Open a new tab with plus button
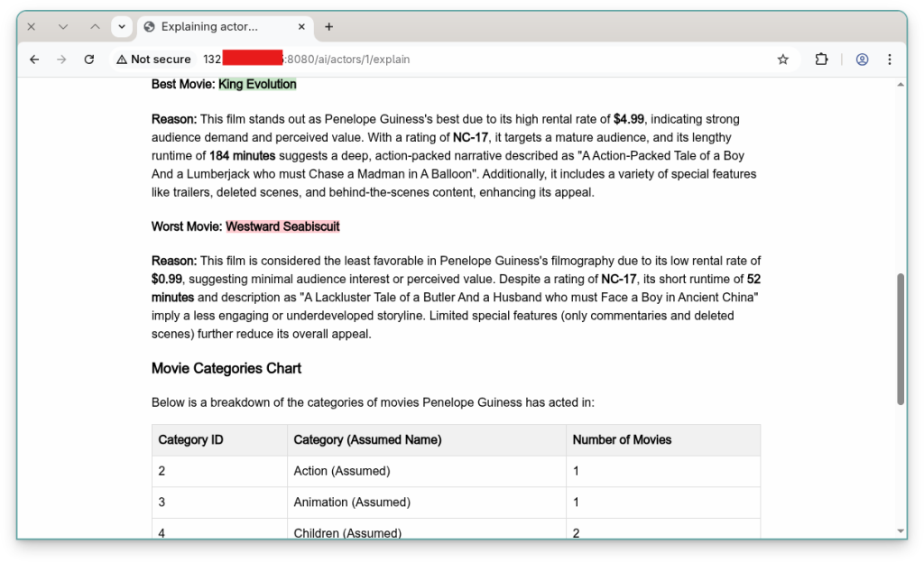924x562 pixels. click(x=329, y=27)
